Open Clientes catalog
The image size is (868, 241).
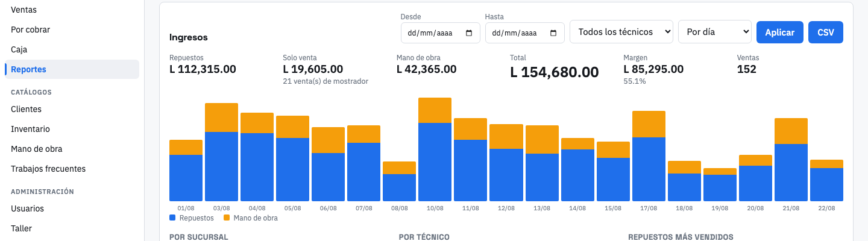[72, 109]
